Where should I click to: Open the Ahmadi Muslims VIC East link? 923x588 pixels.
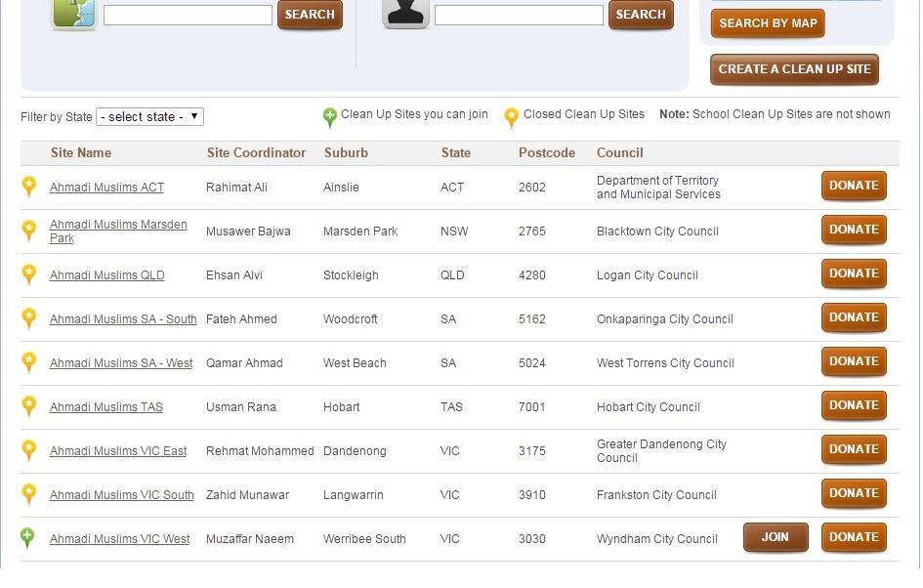pos(118,451)
